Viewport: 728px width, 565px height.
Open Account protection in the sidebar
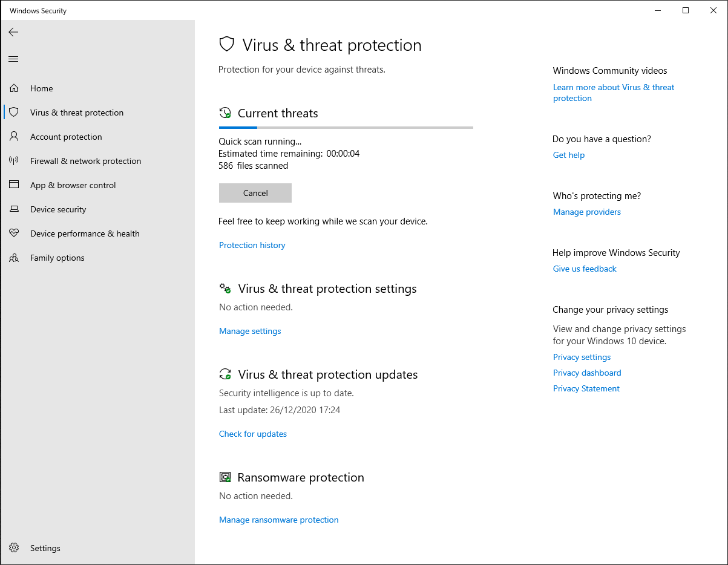tap(66, 137)
